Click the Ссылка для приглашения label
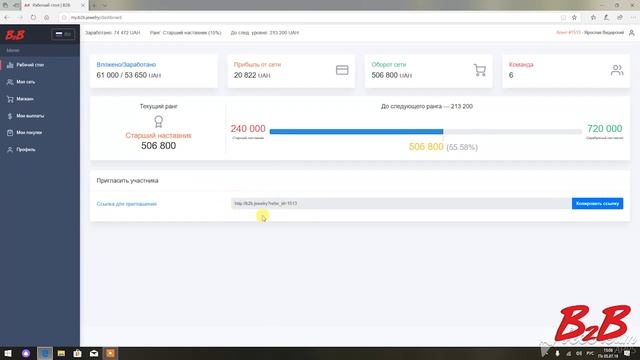 click(x=127, y=204)
